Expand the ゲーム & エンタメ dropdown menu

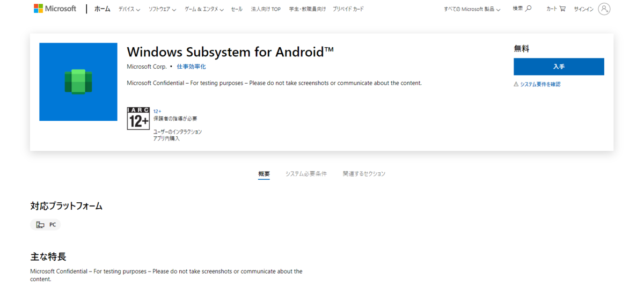point(204,9)
